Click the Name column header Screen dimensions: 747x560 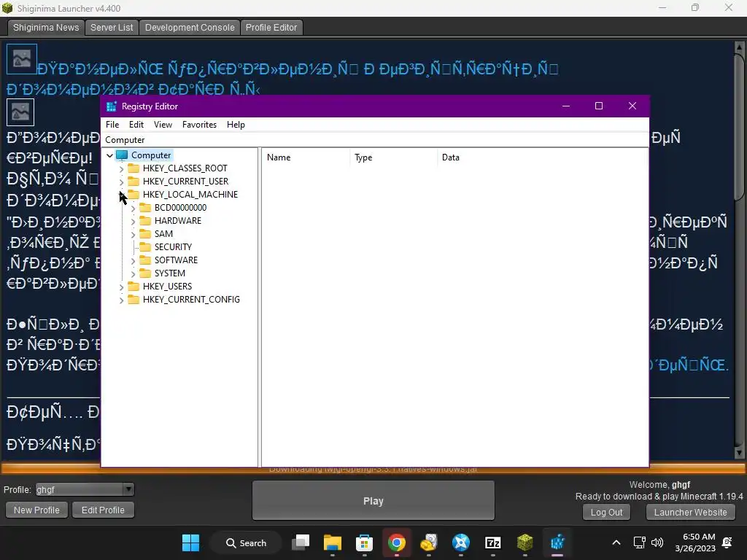tap(306, 157)
